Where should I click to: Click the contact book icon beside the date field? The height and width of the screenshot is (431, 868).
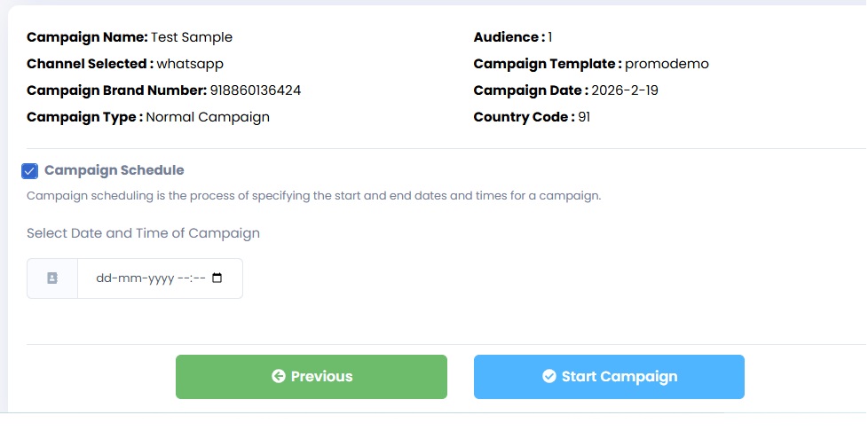click(x=52, y=278)
